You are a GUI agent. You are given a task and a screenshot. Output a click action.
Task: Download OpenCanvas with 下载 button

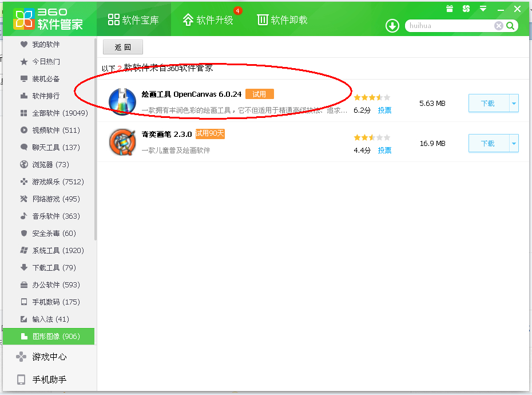[489, 103]
